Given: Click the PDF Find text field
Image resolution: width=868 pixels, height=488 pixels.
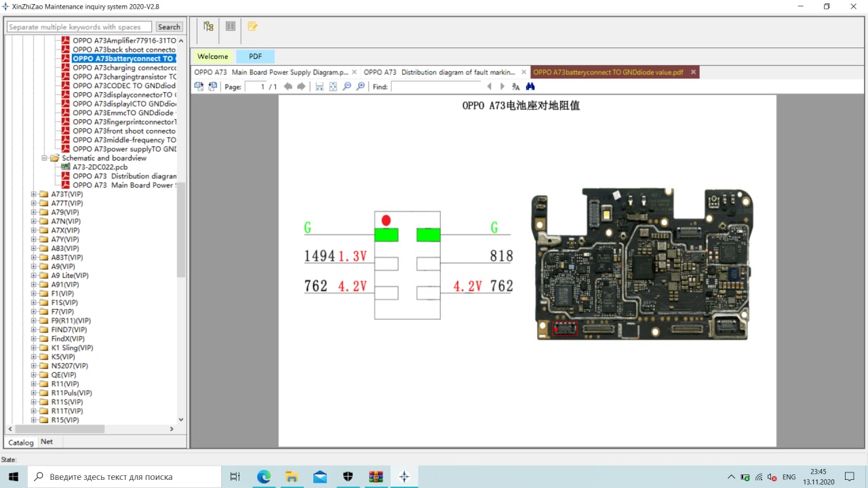Looking at the screenshot, I should click(436, 87).
